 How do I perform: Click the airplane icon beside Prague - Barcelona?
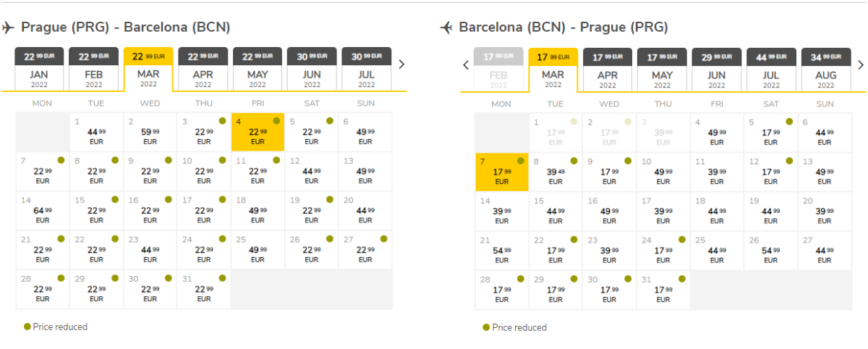coord(8,28)
